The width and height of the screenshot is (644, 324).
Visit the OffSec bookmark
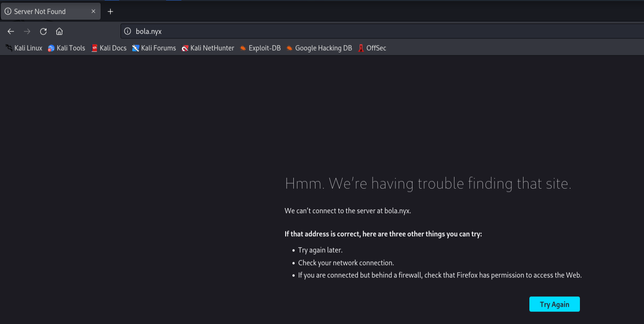(x=372, y=48)
